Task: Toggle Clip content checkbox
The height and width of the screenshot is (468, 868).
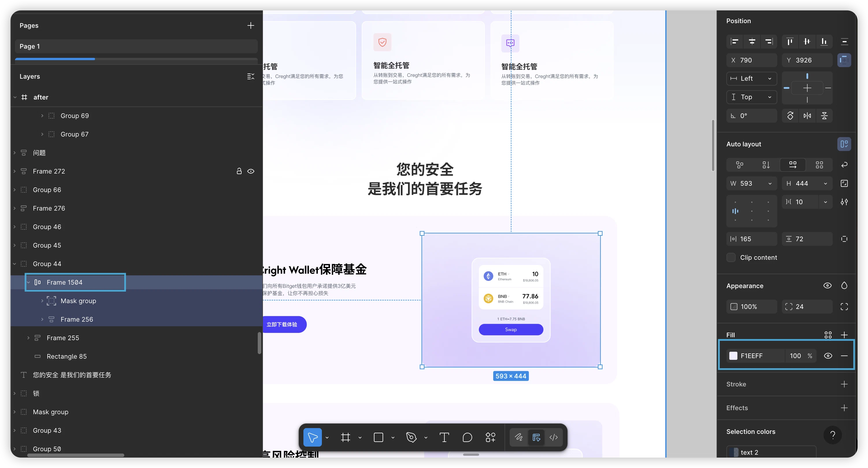Action: [731, 257]
